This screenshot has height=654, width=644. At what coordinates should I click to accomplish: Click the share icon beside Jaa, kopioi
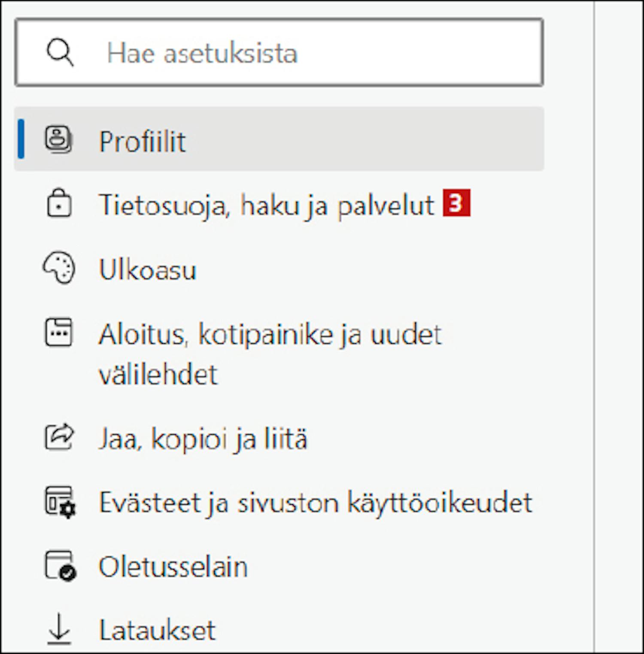[x=59, y=437]
